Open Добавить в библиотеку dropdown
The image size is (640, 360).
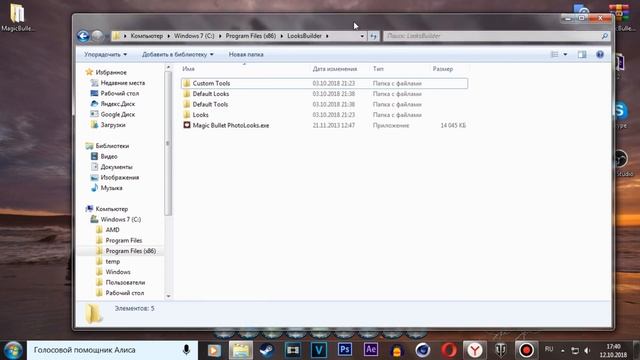tap(178, 54)
